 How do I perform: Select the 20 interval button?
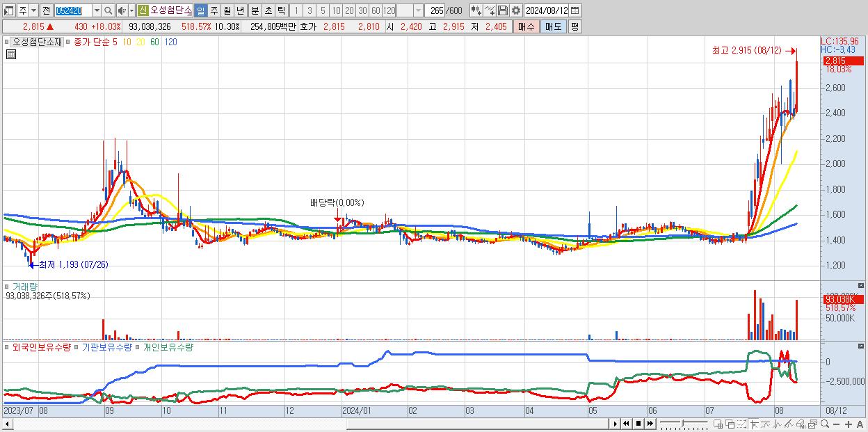[x=349, y=10]
